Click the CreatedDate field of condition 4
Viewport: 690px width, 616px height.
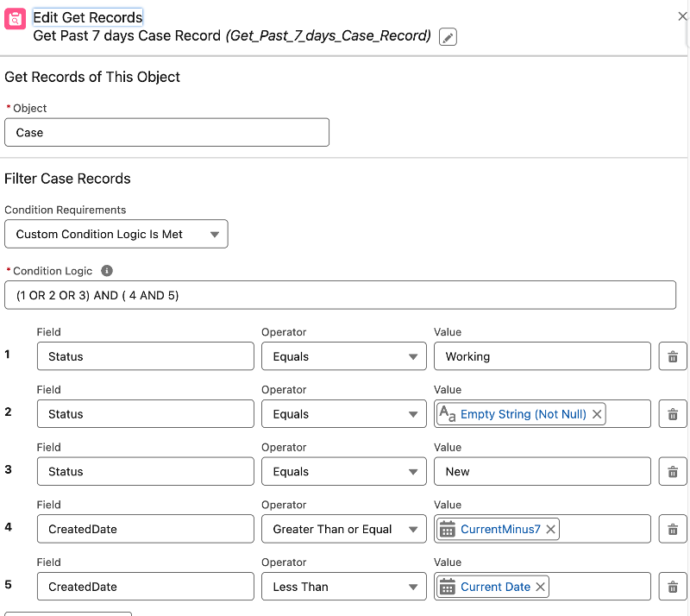click(x=146, y=529)
